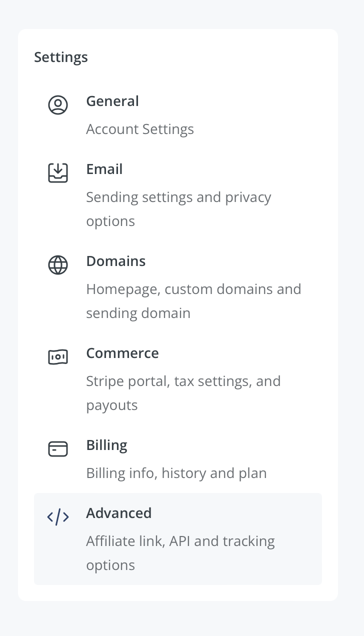Click 'Sending settings and privacy options' text
Image resolution: width=364 pixels, height=636 pixels.
click(x=178, y=209)
